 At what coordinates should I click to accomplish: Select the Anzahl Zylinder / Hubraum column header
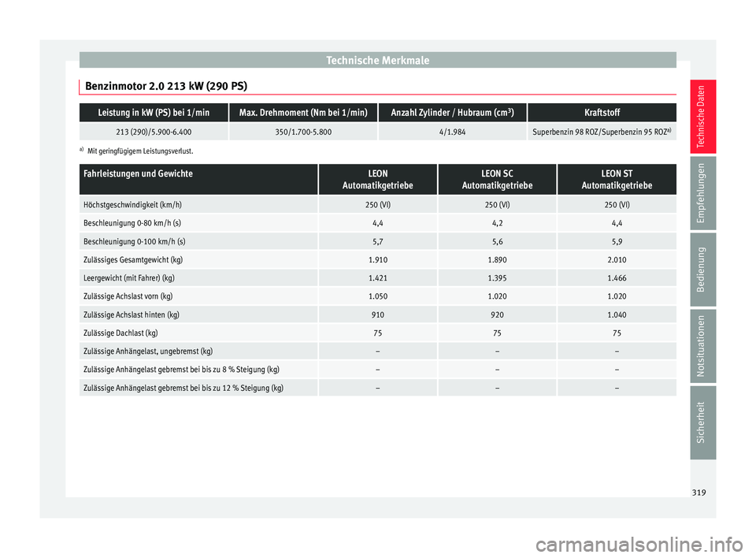(x=452, y=113)
